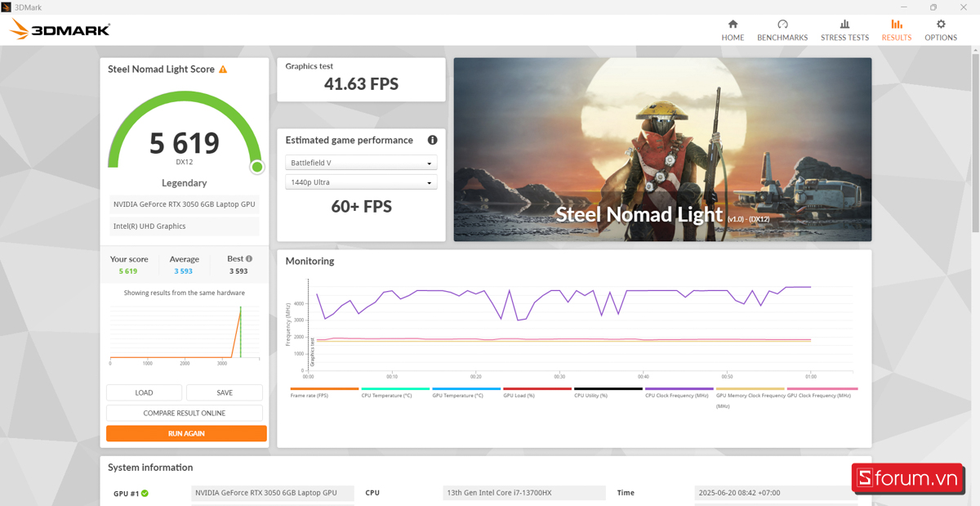Image resolution: width=980 pixels, height=506 pixels.
Task: Go to the Home section icon
Action: [x=733, y=25]
